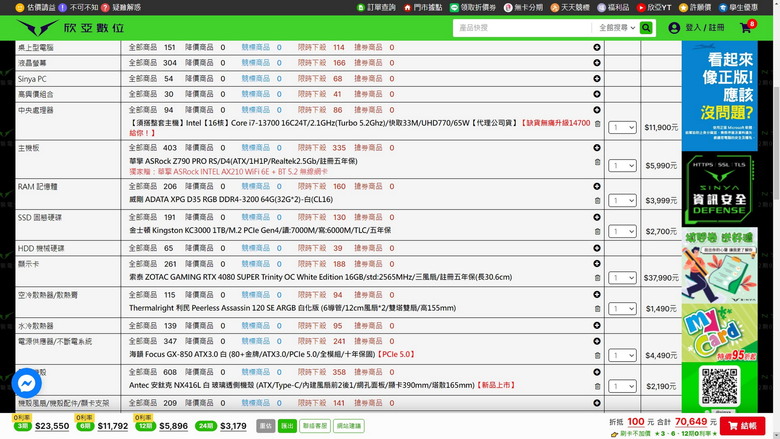Filter 顯示卡 by 限時下殺 188
The height and width of the screenshot is (439, 780).
click(x=321, y=263)
